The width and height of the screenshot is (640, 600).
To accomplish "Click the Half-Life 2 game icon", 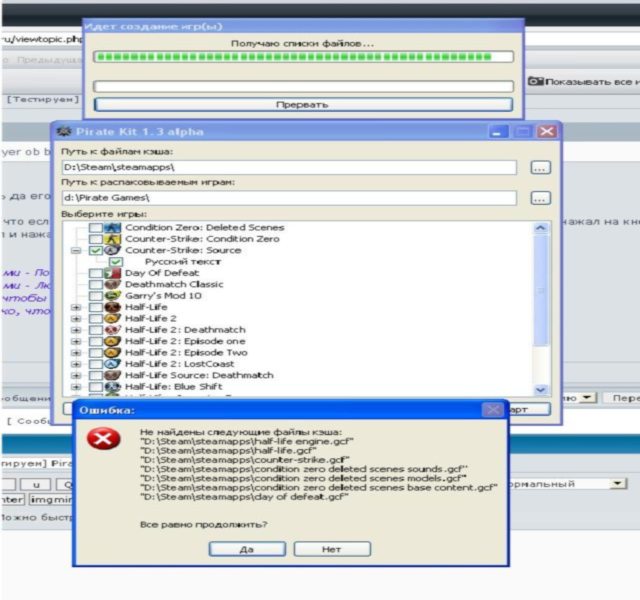I will (112, 318).
